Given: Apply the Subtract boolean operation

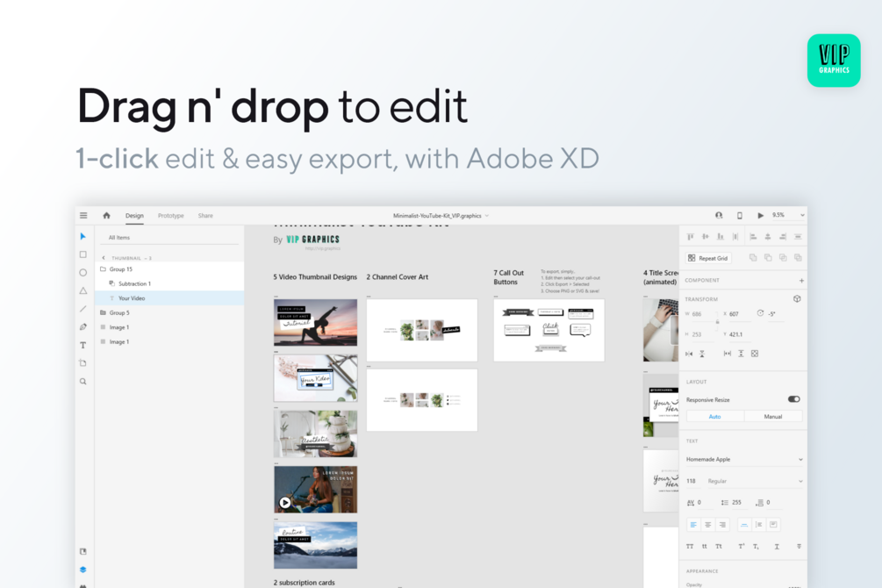Looking at the screenshot, I should click(768, 258).
